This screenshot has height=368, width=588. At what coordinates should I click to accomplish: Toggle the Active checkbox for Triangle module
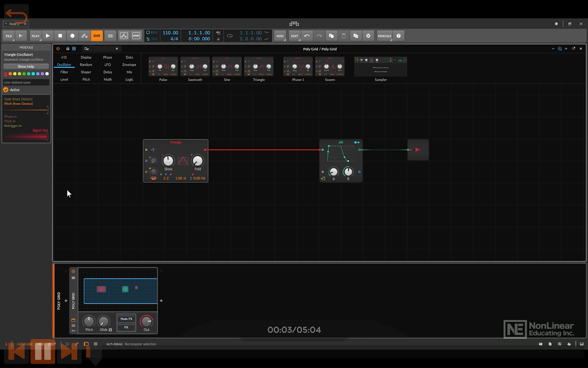pos(6,90)
